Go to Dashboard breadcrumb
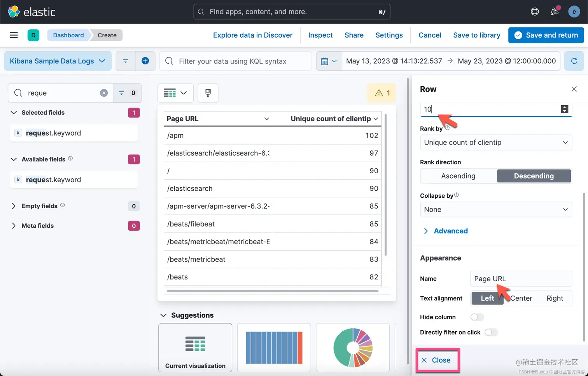The height and width of the screenshot is (376, 588). pyautogui.click(x=68, y=35)
